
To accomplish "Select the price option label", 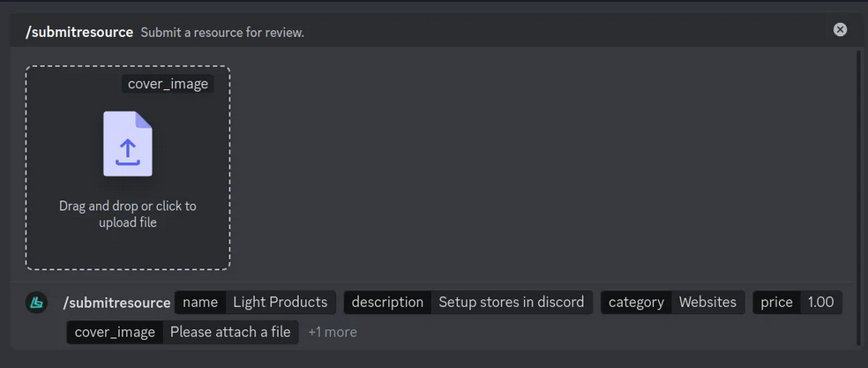I will 776,303.
